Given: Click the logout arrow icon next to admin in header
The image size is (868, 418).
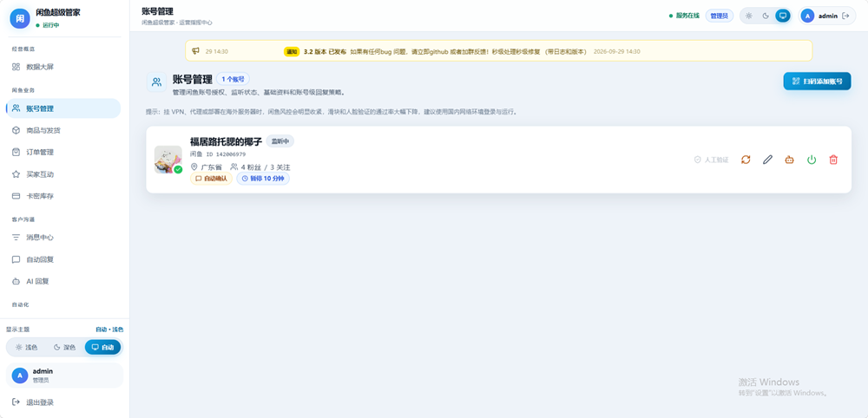Looking at the screenshot, I should click(845, 16).
